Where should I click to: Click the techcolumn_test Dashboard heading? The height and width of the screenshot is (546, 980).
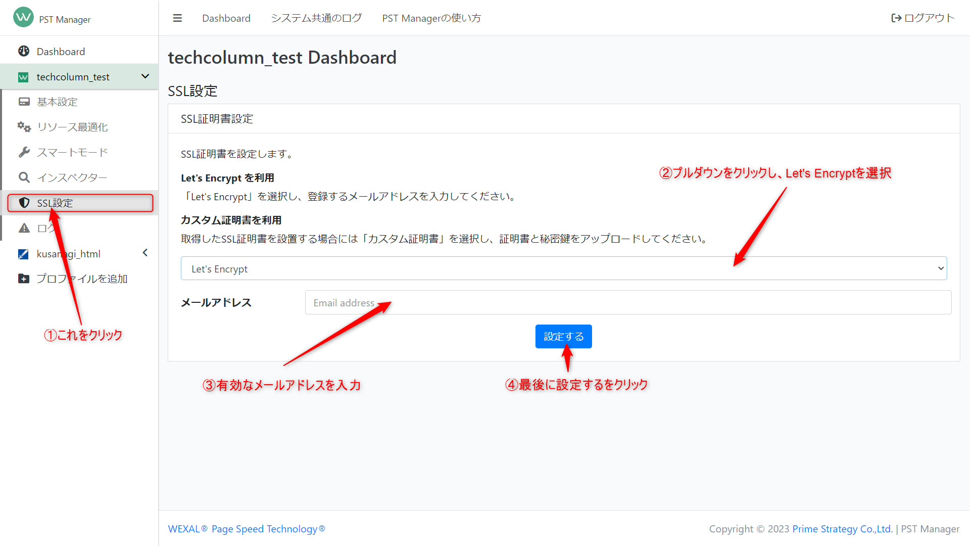pyautogui.click(x=282, y=58)
